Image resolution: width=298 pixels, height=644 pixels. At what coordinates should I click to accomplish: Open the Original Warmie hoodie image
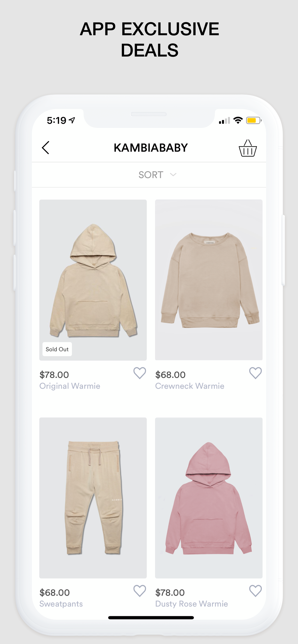(93, 280)
